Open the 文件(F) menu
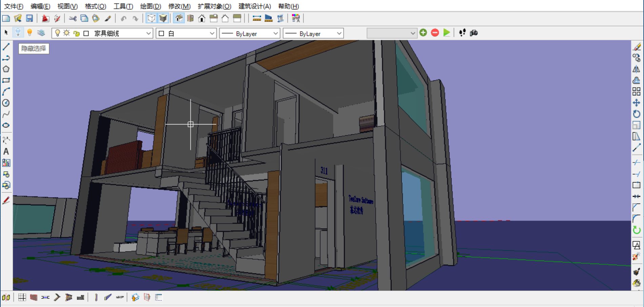 [14, 6]
